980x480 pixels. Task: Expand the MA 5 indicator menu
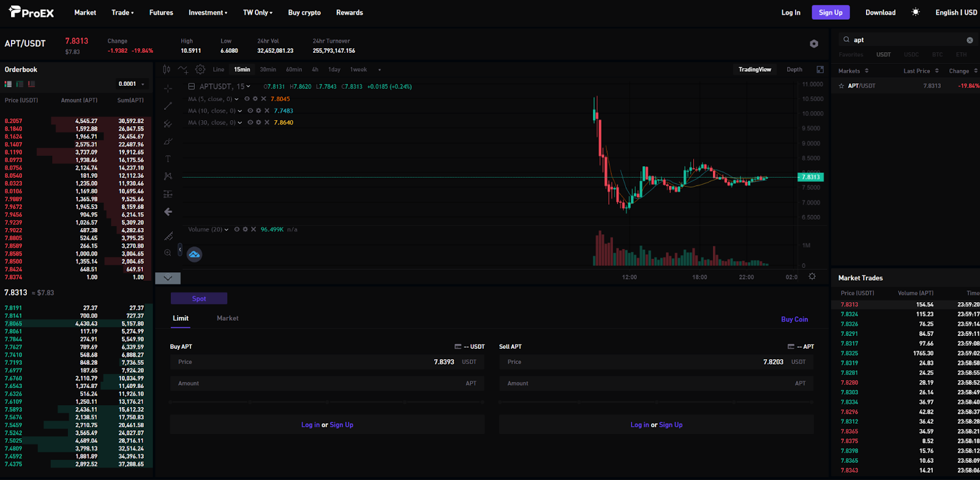click(236, 99)
